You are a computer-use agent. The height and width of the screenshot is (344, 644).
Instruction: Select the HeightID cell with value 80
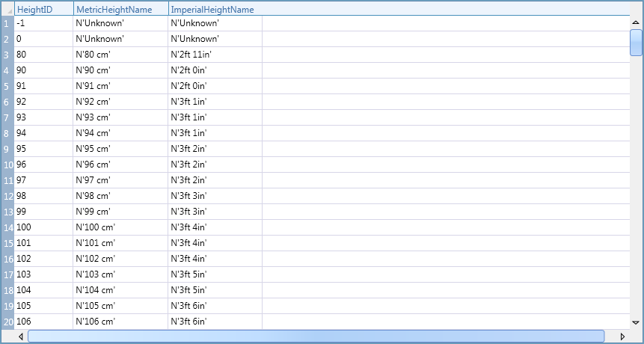click(x=44, y=55)
